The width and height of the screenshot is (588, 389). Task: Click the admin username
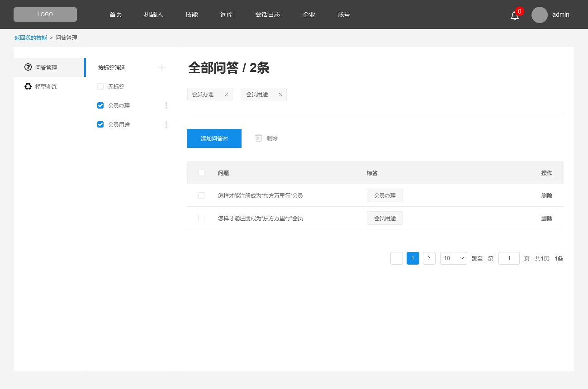[561, 14]
